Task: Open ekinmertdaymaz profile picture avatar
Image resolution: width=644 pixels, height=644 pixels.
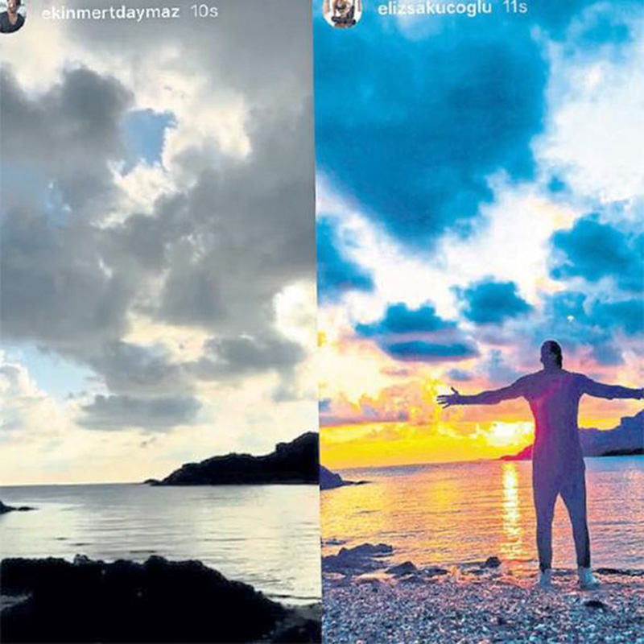Action: click(11, 14)
